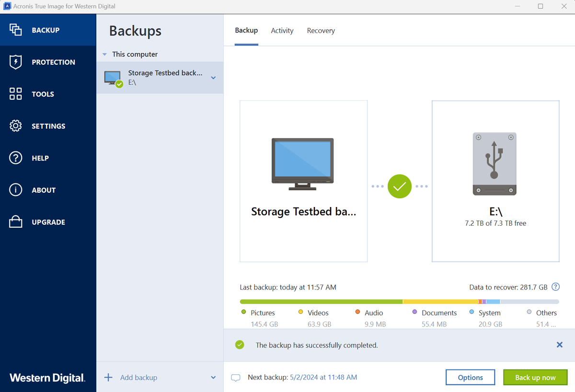Switch to the Activity tab
Screen dimensions: 575x392
point(282,30)
